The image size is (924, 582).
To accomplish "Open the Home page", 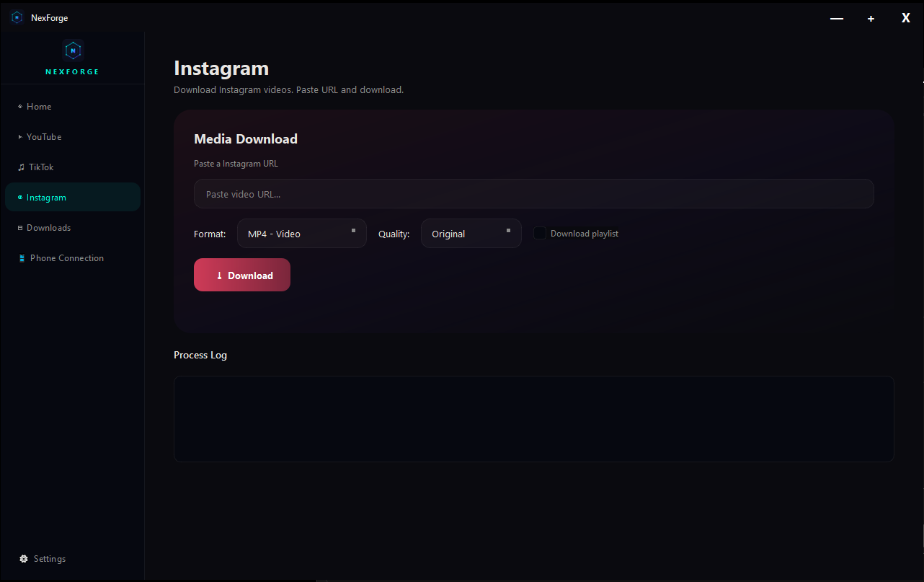I will 73,107.
